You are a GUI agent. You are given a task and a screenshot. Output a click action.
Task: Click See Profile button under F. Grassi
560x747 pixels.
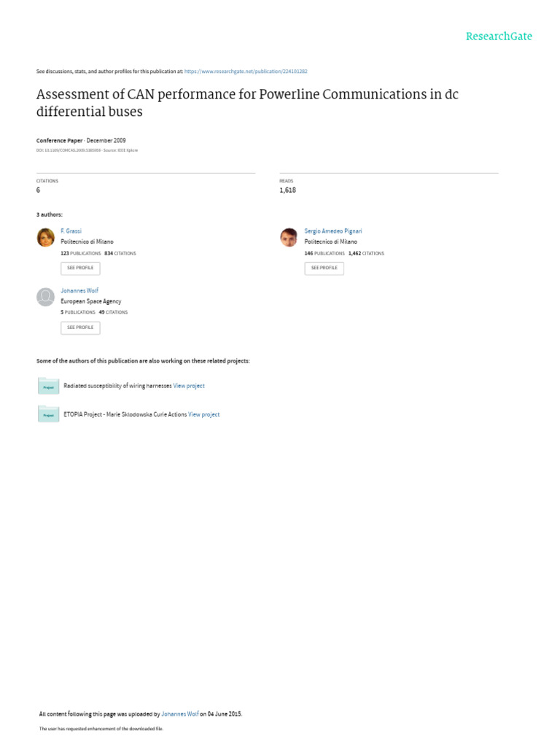click(x=80, y=268)
